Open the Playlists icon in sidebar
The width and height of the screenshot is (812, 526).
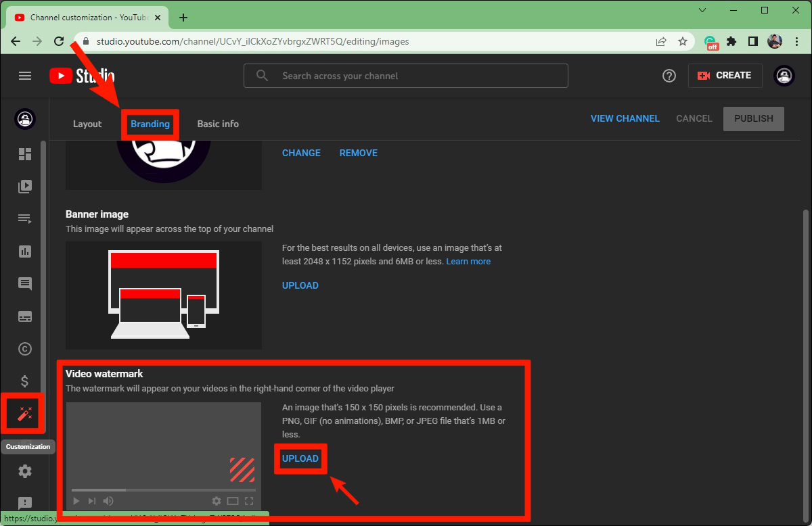click(x=25, y=218)
